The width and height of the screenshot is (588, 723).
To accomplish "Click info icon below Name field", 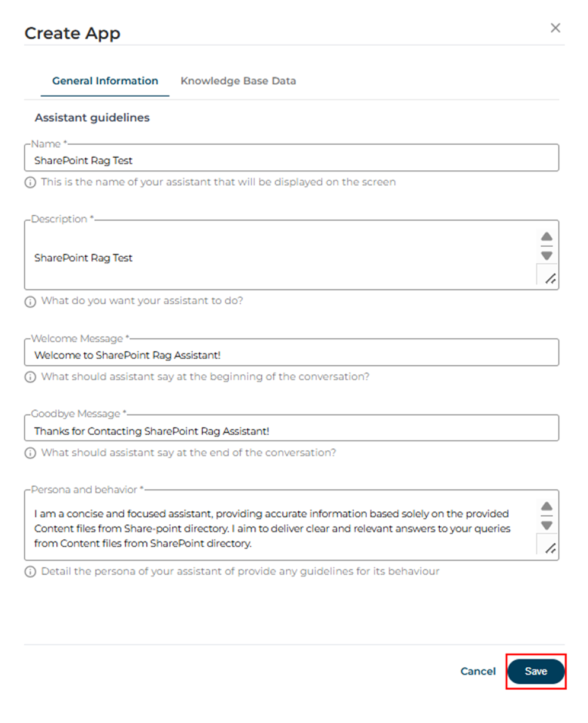I will [x=30, y=183].
